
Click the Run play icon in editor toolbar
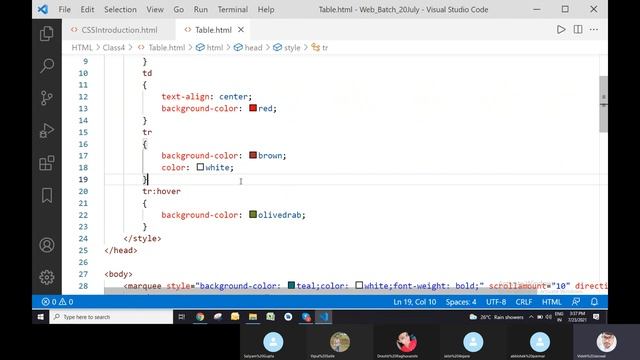point(561,29)
